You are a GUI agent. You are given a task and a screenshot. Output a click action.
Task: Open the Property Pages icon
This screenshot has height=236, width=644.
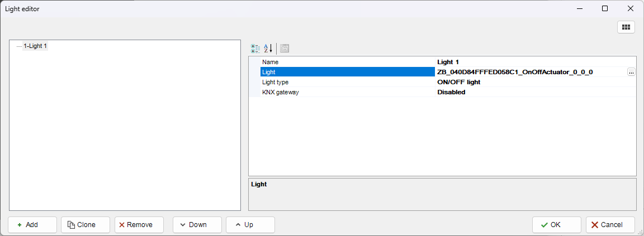pyautogui.click(x=285, y=49)
